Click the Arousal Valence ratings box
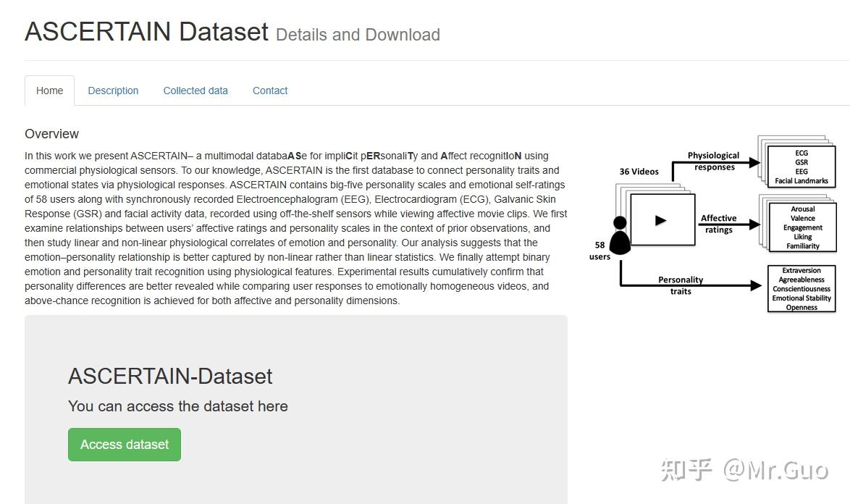The width and height of the screenshot is (850, 504). [802, 227]
